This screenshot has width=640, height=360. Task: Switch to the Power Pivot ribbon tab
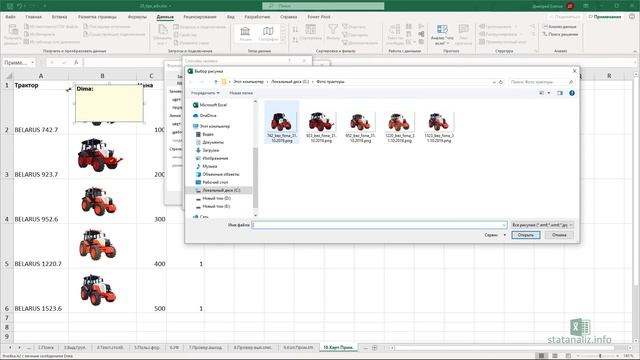click(319, 17)
